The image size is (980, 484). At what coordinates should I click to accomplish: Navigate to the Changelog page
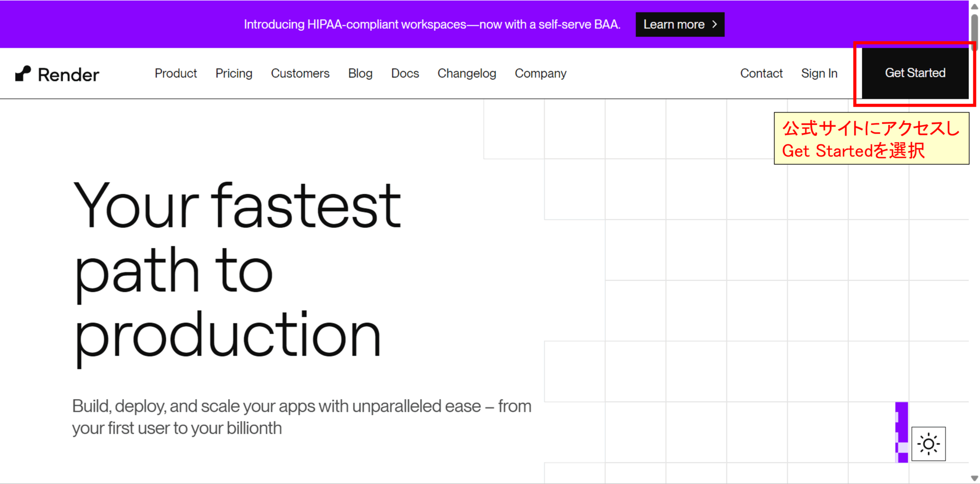(x=467, y=73)
